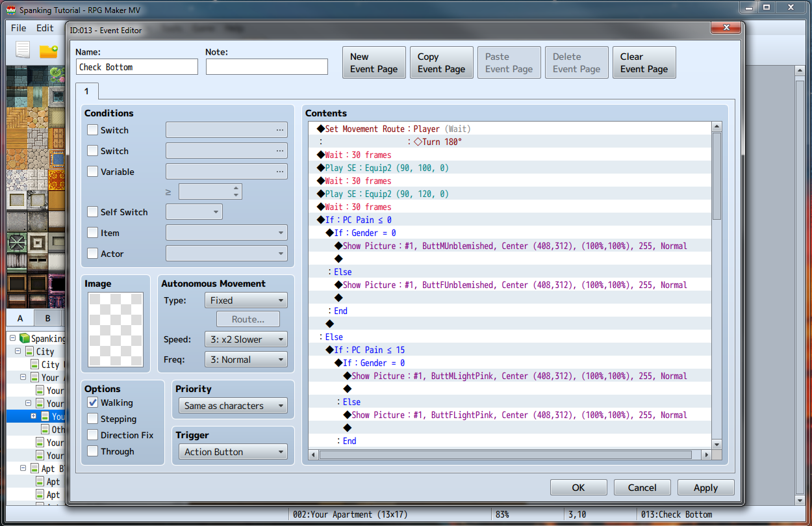Click the New Project page icon in main toolbar
812x526 pixels.
pyautogui.click(x=23, y=50)
